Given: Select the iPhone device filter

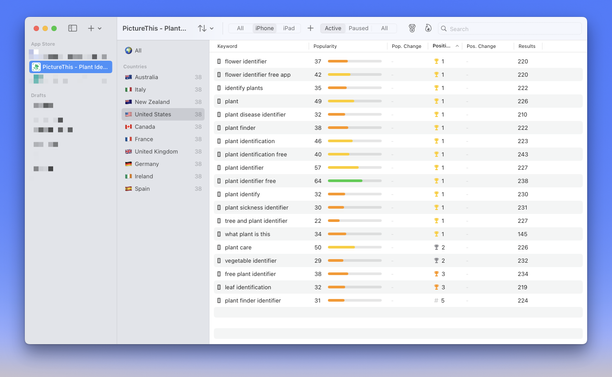Looking at the screenshot, I should (x=264, y=28).
